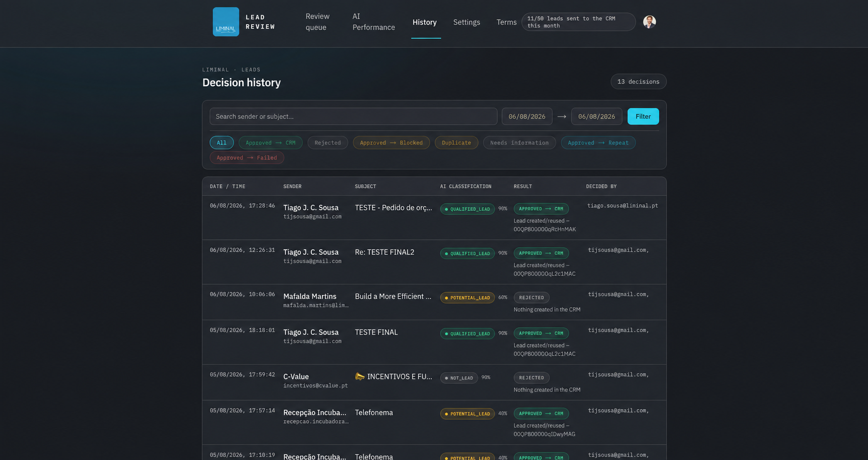The width and height of the screenshot is (868, 460).
Task: Open the start date picker field
Action: click(x=527, y=116)
